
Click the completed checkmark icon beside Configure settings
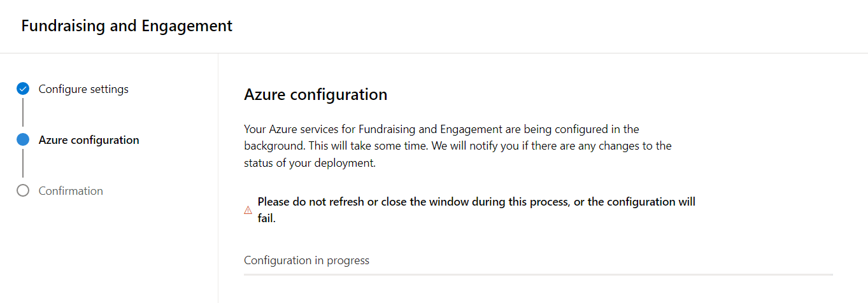pyautogui.click(x=23, y=89)
